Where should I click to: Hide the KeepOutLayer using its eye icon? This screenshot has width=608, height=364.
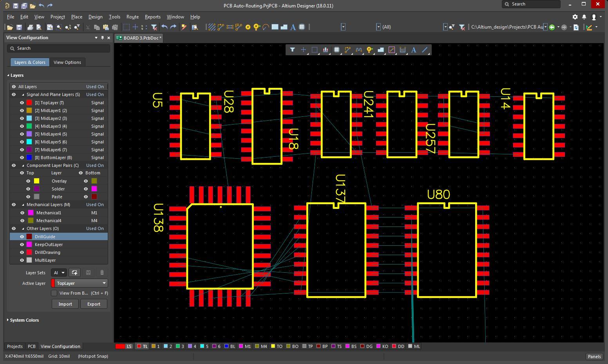22,244
